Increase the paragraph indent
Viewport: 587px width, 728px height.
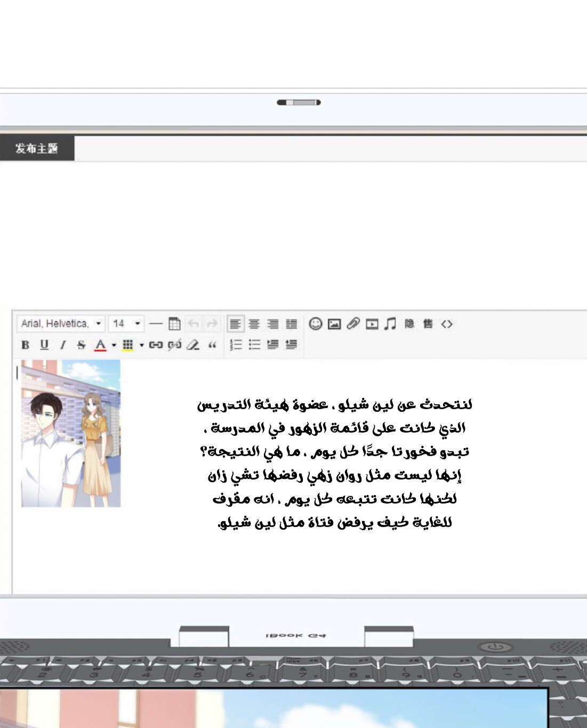(x=273, y=345)
